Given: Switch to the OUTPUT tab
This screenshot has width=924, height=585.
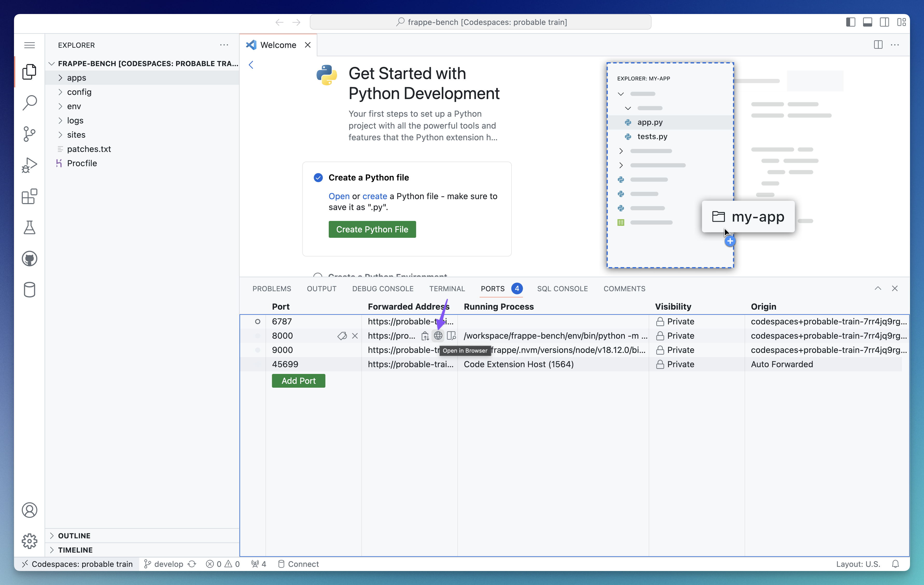Looking at the screenshot, I should [x=321, y=289].
